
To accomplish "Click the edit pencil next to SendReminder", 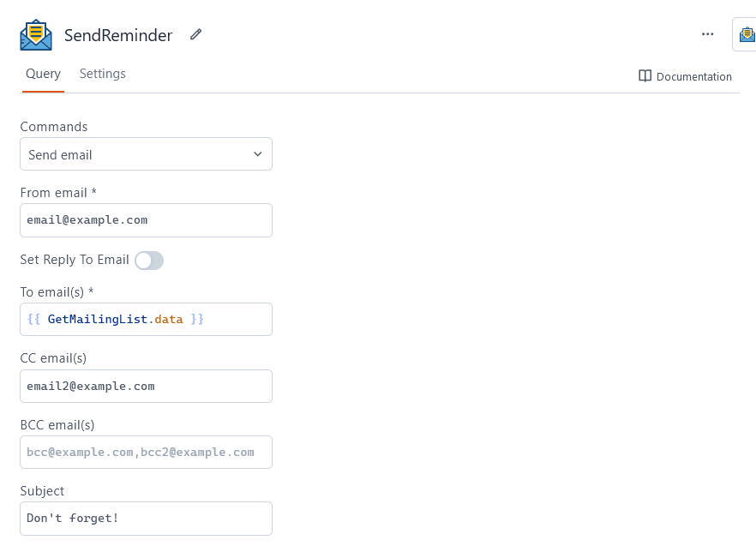I will click(x=195, y=34).
